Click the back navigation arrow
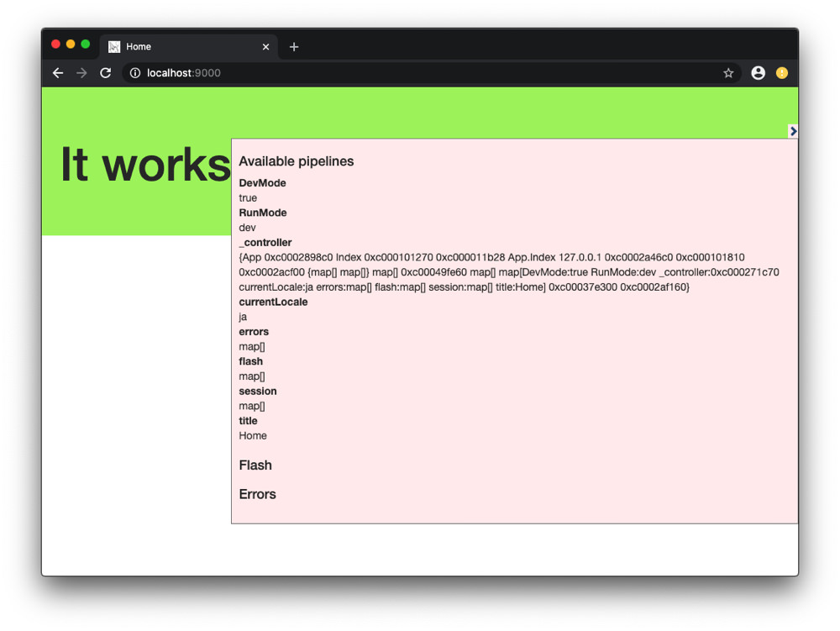This screenshot has width=840, height=631. click(57, 73)
